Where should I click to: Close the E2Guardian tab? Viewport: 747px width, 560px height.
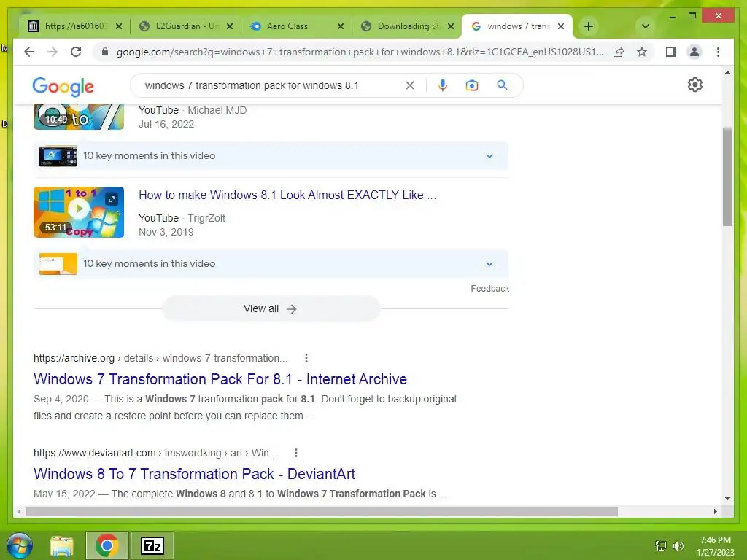pos(230,26)
